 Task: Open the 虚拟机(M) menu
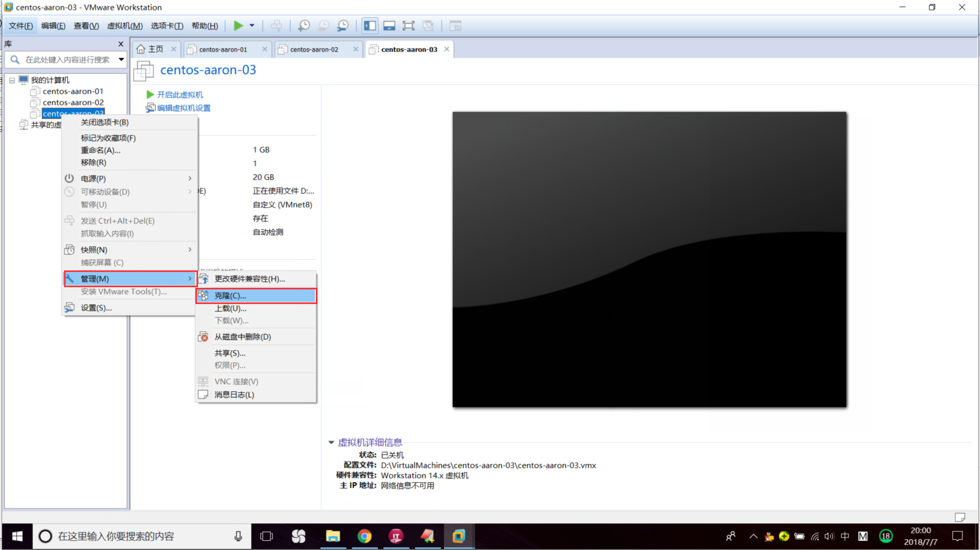pos(125,26)
